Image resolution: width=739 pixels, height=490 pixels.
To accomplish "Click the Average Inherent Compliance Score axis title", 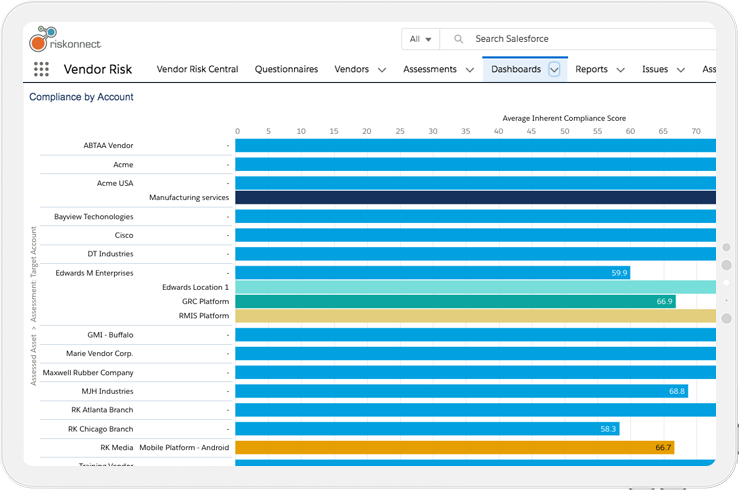I will [564, 118].
